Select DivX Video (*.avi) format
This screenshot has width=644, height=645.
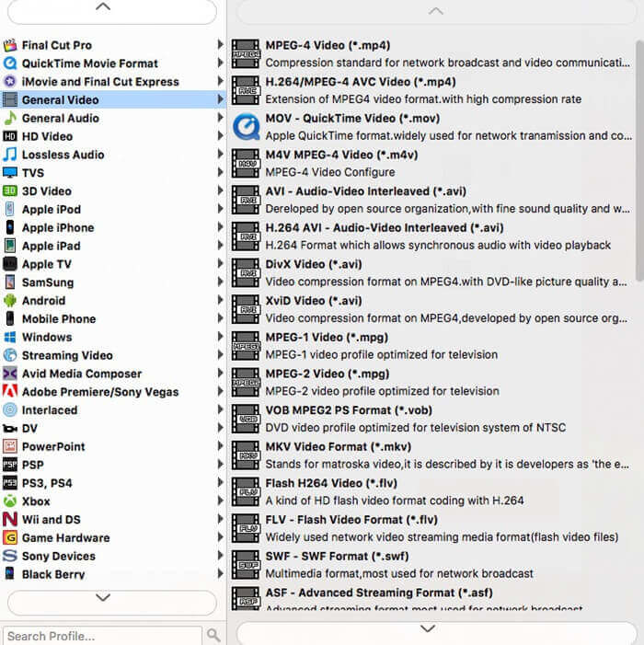tap(431, 272)
